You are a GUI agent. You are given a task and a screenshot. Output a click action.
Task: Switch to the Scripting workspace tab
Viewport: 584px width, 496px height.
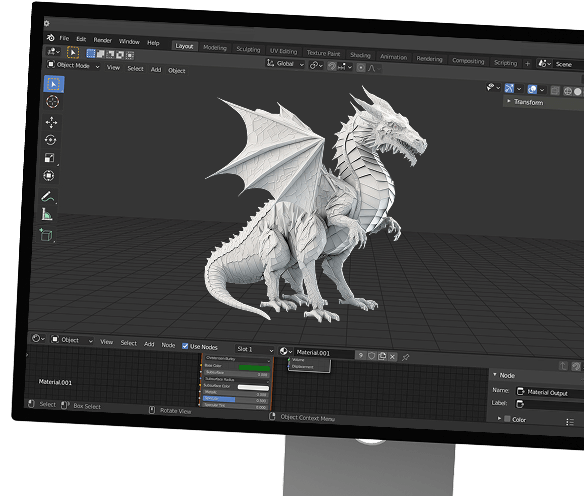[505, 63]
